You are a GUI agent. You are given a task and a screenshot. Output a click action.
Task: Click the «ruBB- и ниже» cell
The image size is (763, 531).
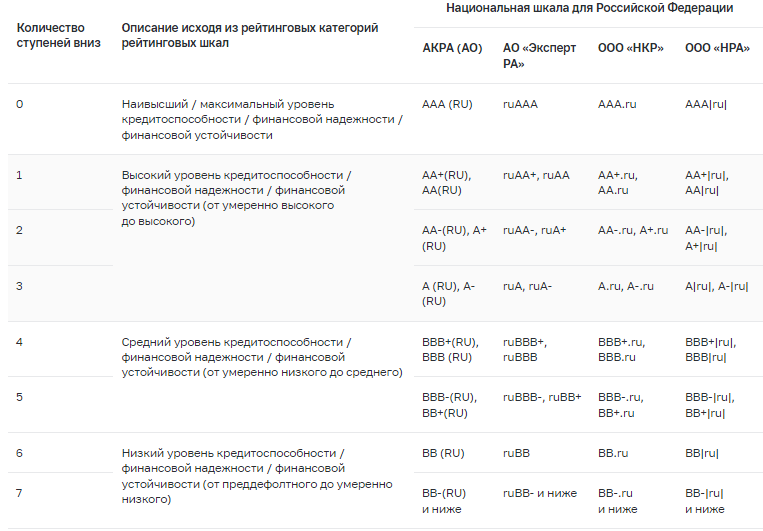[x=540, y=493]
